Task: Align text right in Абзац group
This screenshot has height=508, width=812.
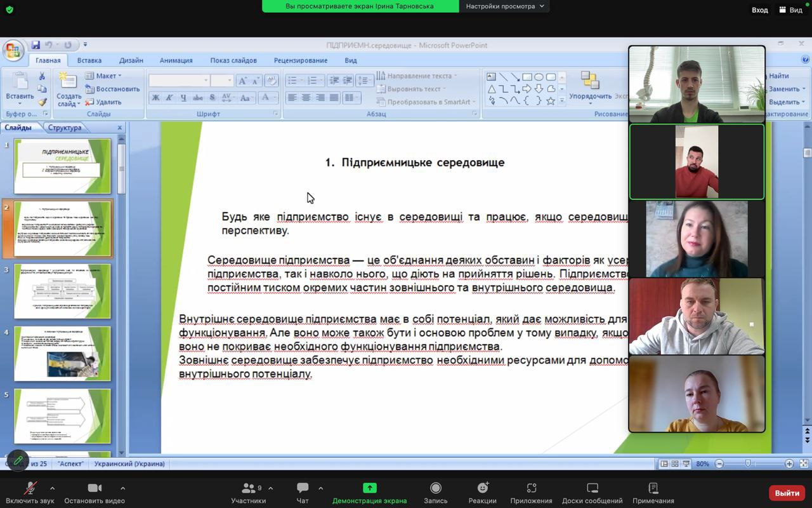Action: coord(320,98)
